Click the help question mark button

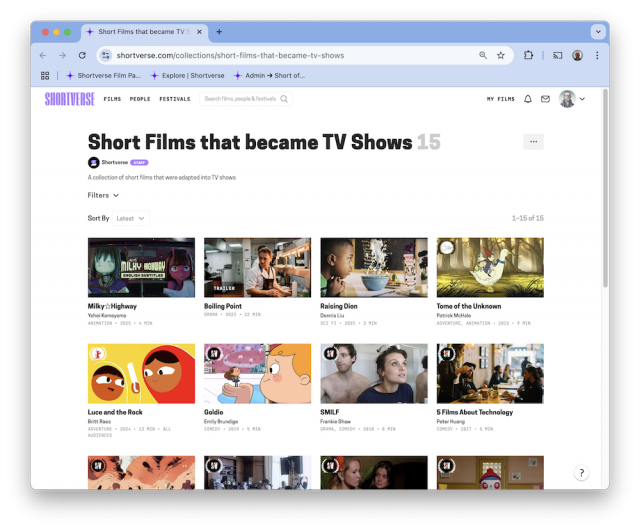coord(581,473)
